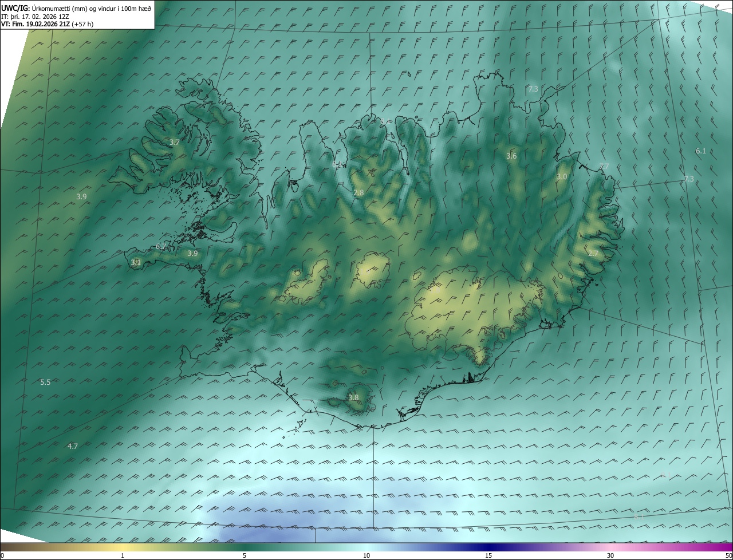This screenshot has width=733, height=560.
Task: Select the 3.7 value in the Westfjords
Action: [175, 142]
